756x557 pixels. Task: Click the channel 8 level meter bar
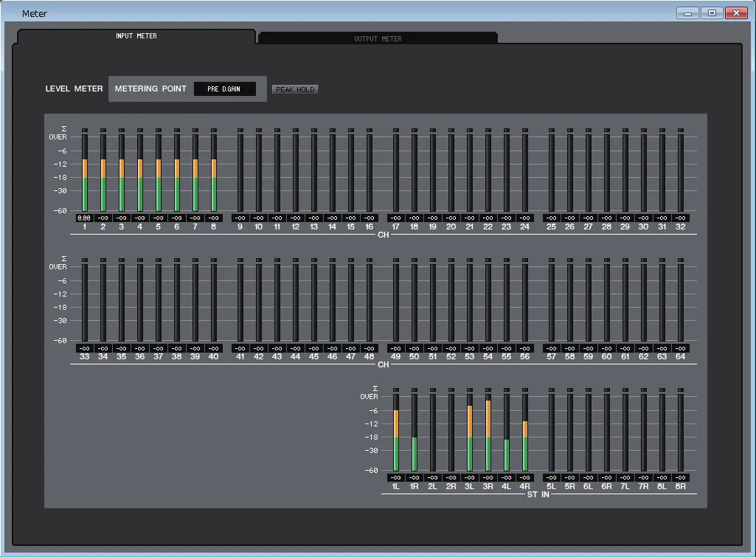click(214, 173)
